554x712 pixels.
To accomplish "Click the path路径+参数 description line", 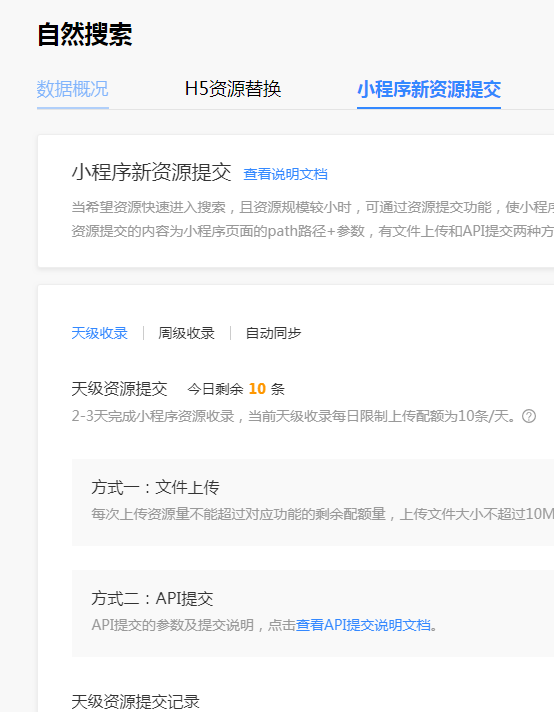I will pos(312,231).
